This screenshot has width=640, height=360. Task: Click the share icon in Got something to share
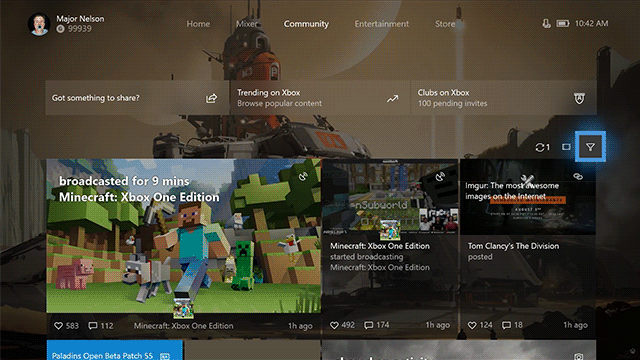point(211,98)
